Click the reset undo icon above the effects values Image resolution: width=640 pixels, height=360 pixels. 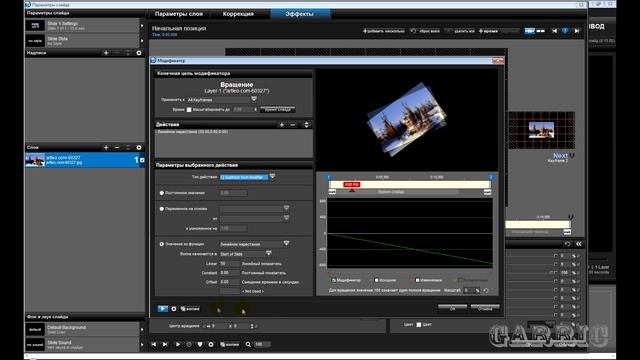point(567,244)
